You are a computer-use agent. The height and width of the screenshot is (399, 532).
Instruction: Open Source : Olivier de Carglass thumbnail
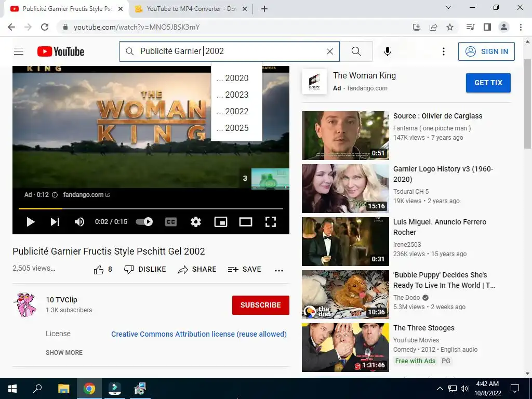click(x=345, y=136)
